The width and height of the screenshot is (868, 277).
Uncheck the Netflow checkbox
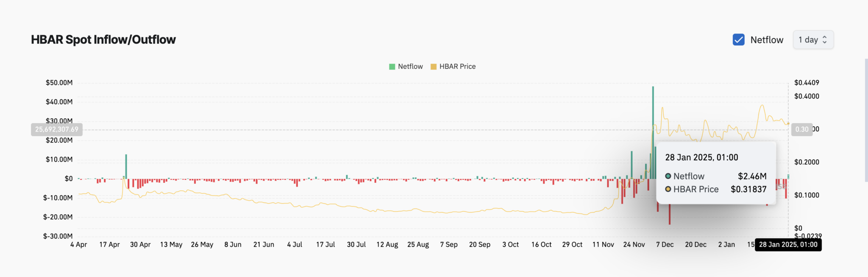tap(738, 40)
